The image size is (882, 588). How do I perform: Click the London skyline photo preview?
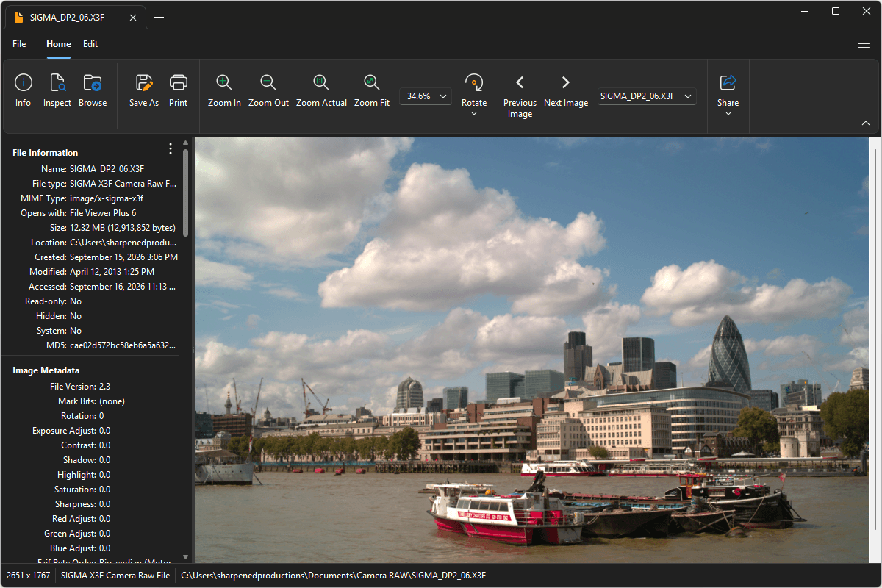coord(531,350)
